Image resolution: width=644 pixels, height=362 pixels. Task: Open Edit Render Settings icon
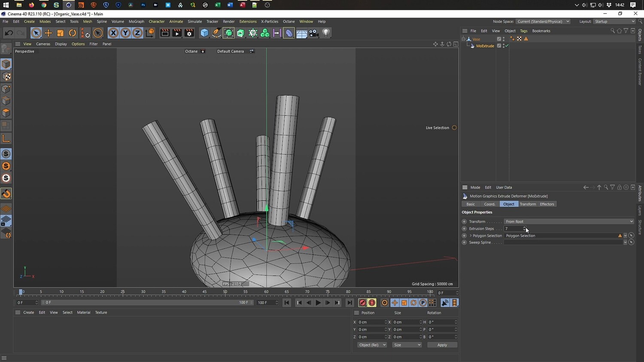pos(189,33)
